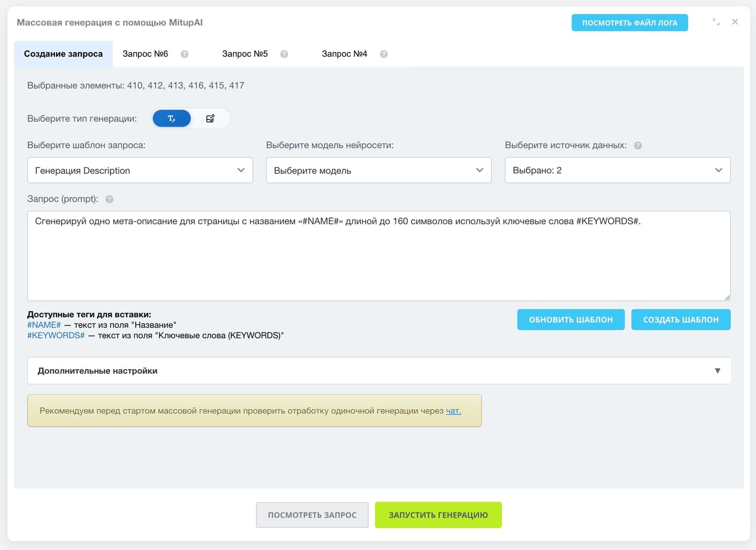Viewport: 756px width, 550px height.
Task: Click help icon beside data source label
Action: point(637,146)
